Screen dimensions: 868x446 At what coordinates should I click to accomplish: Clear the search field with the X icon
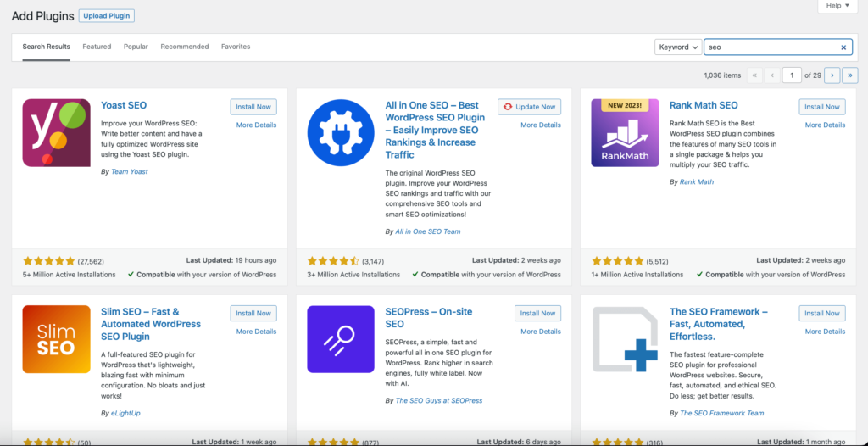[843, 47]
